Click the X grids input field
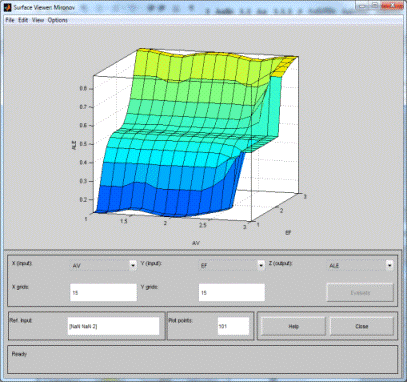This screenshot has width=407, height=382. (103, 292)
